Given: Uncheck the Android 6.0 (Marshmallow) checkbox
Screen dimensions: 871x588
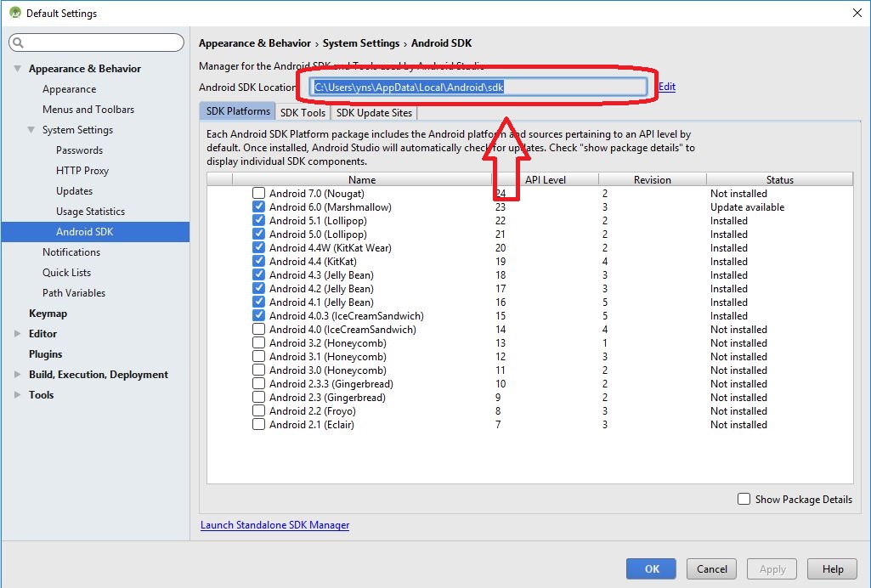Looking at the screenshot, I should pyautogui.click(x=258, y=206).
